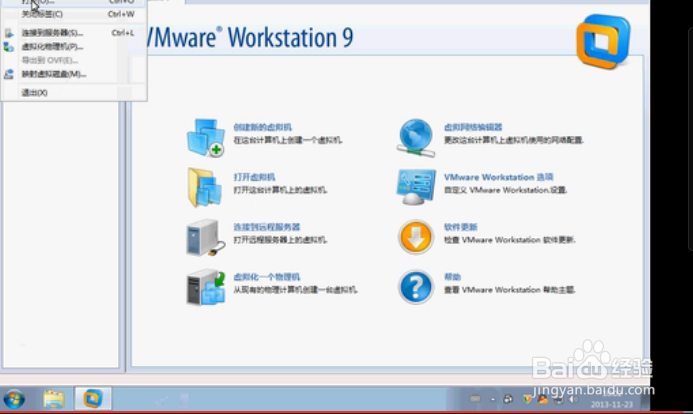Click the 虚拟化一个物理机 computer icon

(206, 288)
